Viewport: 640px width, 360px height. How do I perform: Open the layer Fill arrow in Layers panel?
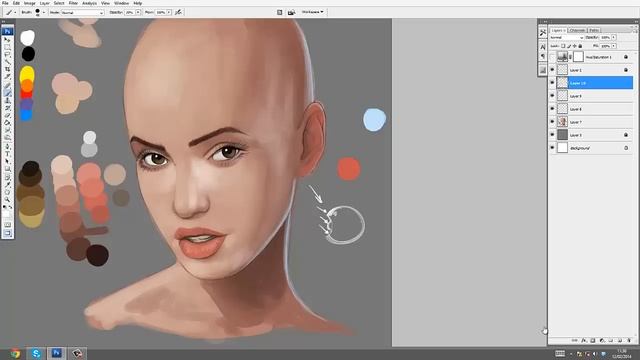(x=613, y=46)
